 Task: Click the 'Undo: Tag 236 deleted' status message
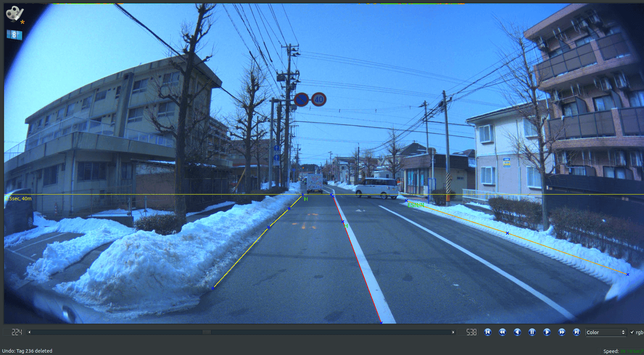27,351
